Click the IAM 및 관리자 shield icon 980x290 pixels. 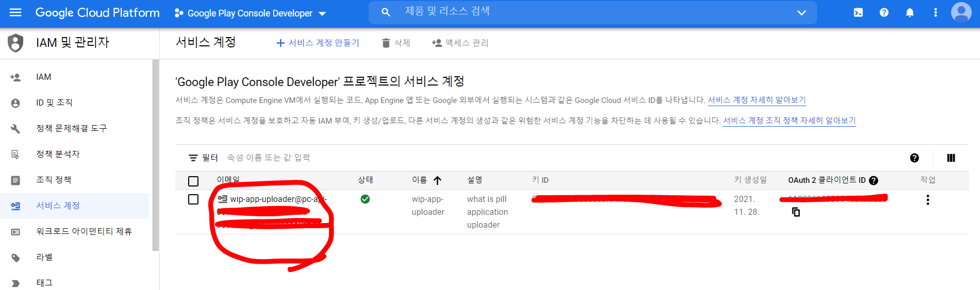pyautogui.click(x=15, y=43)
